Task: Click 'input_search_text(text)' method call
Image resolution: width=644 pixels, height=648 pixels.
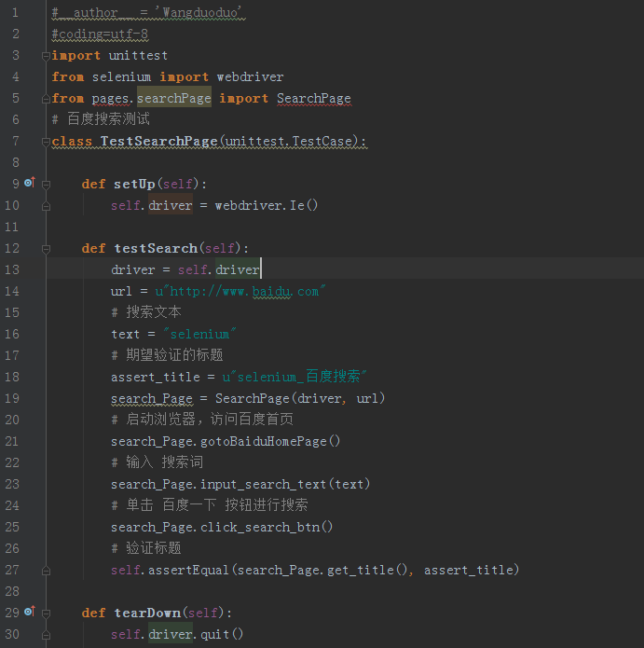Action: [x=285, y=485]
